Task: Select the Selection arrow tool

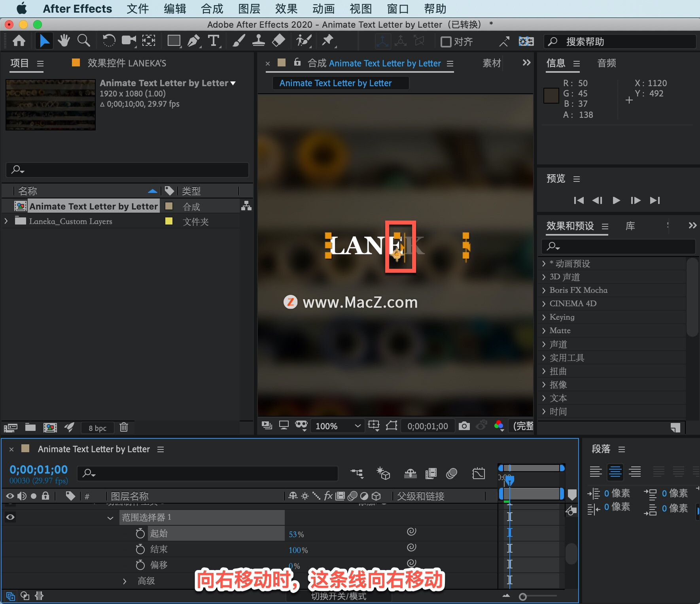Action: click(x=44, y=41)
